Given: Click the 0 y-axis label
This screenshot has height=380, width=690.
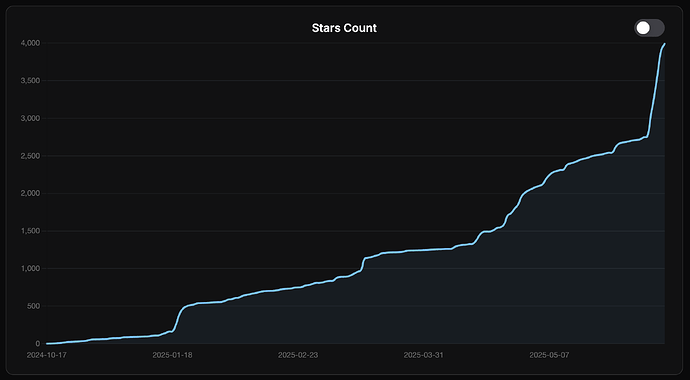Looking at the screenshot, I should [x=38, y=343].
